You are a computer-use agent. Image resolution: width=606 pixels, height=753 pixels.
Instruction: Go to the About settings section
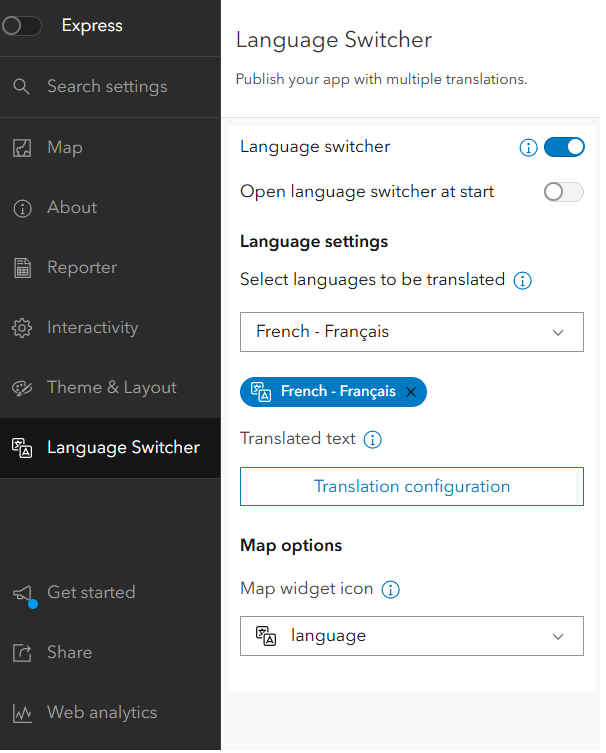72,208
